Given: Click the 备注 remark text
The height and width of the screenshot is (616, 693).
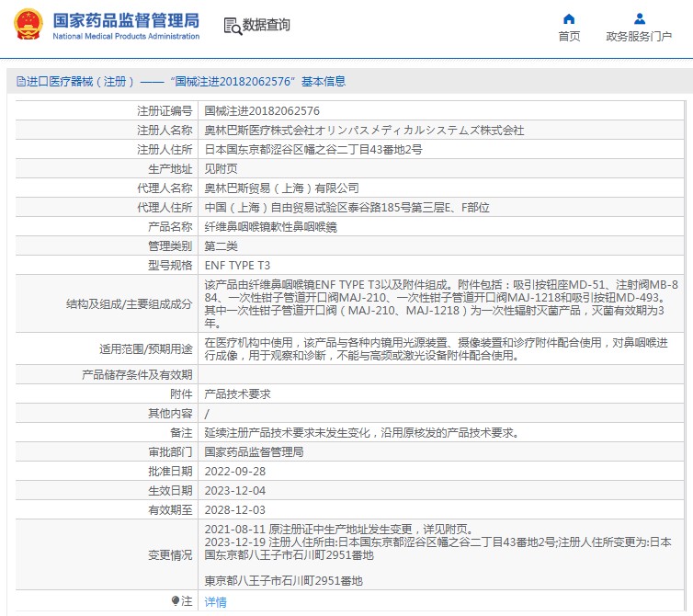Looking at the screenshot, I should 361,432.
